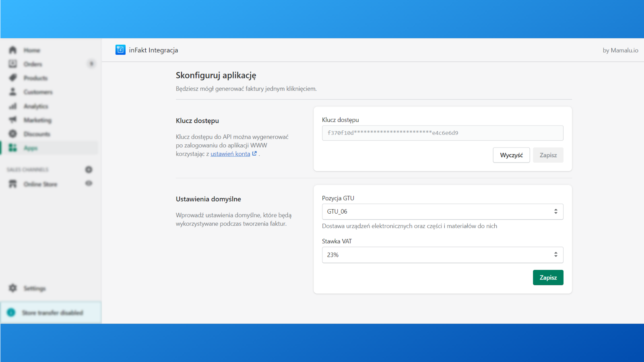644x362 pixels.
Task: Click the Discounts icon in sidebar
Action: tap(13, 134)
